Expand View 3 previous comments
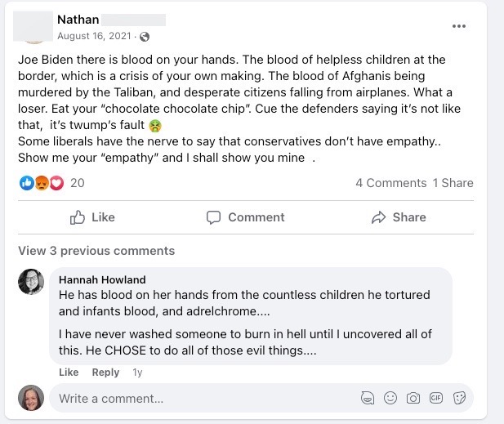This screenshot has width=504, height=424. (96, 251)
